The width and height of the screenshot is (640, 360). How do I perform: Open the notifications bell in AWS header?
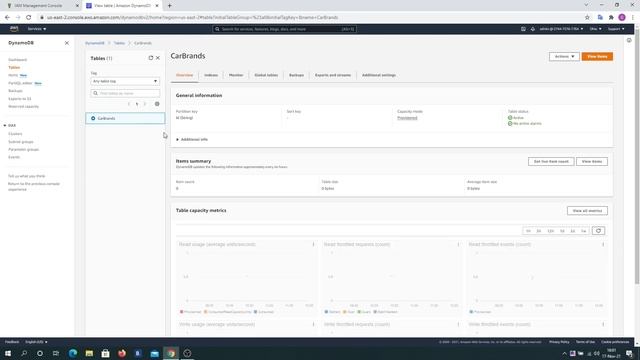point(533,29)
